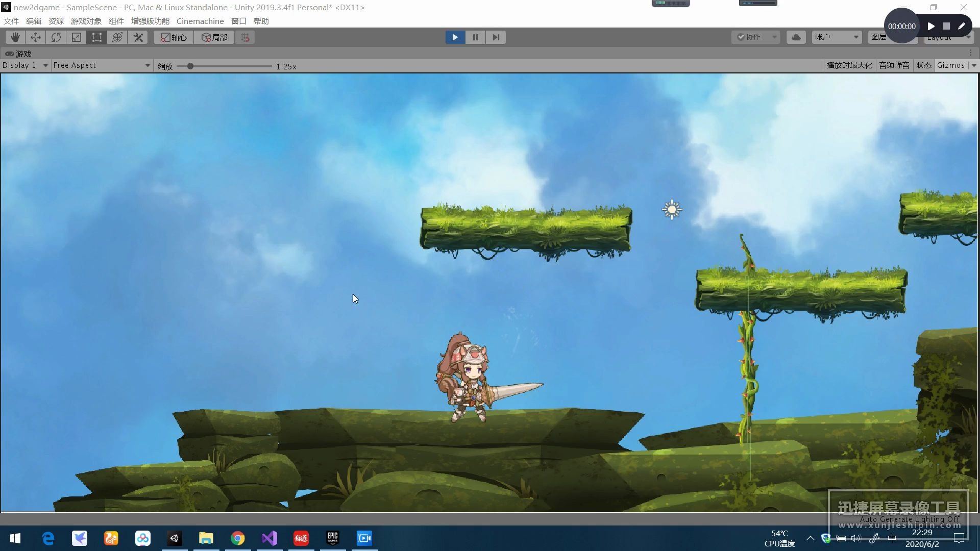Screen dimensions: 980x551
Task: Select the 游戏 game view tab
Action: 19,54
